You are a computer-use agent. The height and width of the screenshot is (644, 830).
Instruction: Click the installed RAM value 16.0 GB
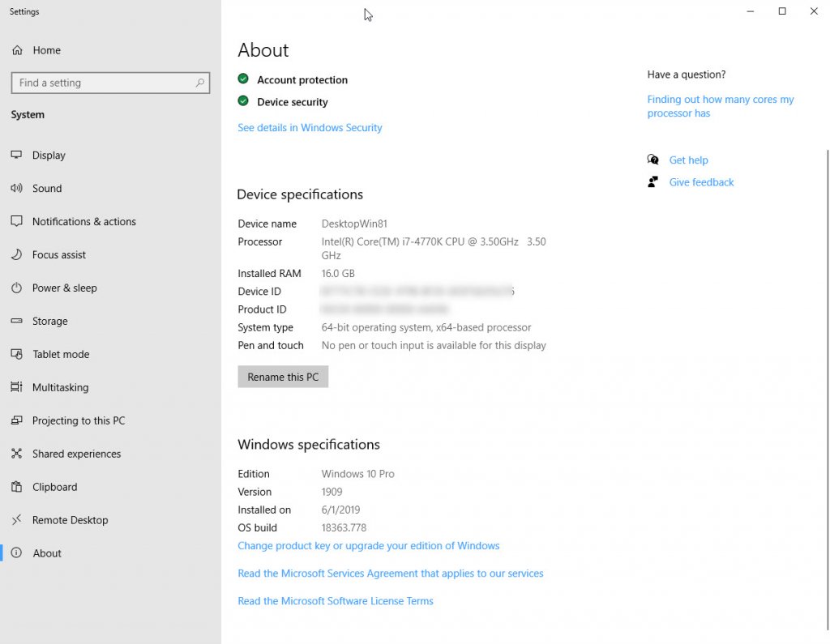[x=338, y=274]
